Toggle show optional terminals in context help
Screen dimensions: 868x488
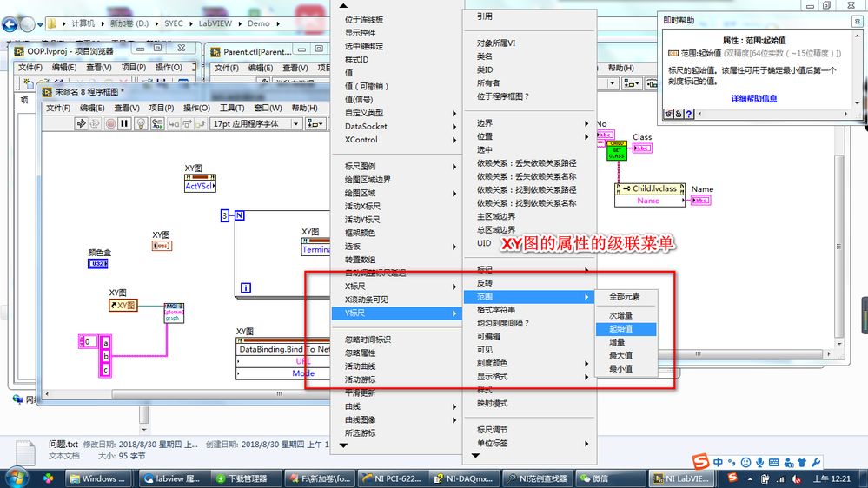click(669, 114)
